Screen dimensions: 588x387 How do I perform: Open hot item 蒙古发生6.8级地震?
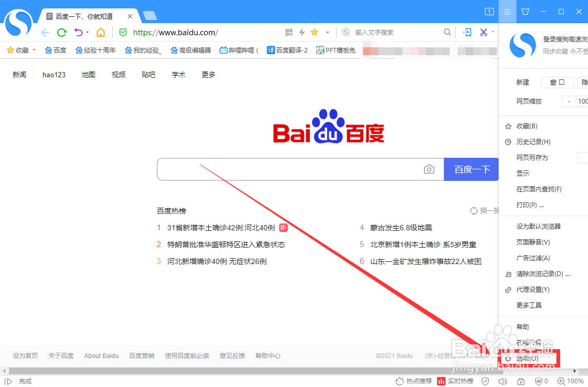tap(401, 228)
